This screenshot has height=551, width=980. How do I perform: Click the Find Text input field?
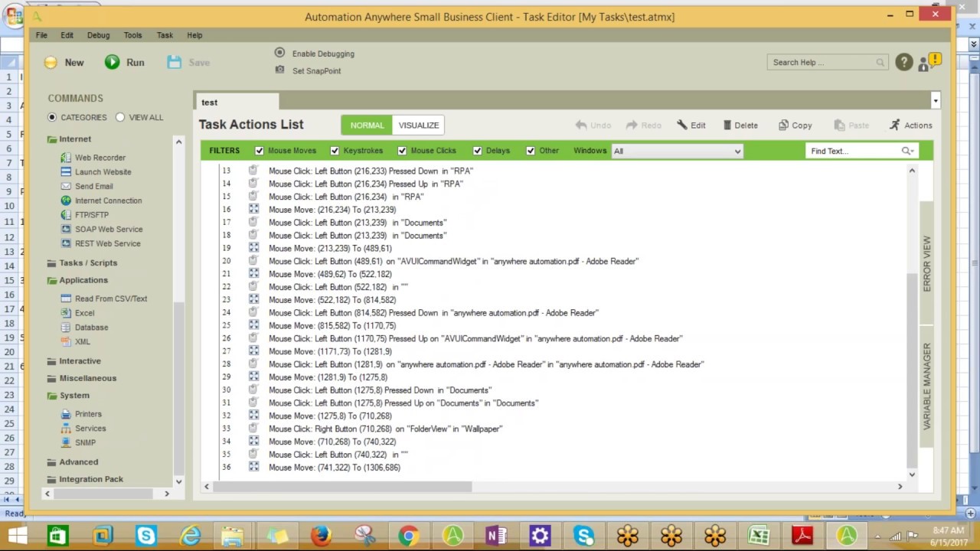854,151
